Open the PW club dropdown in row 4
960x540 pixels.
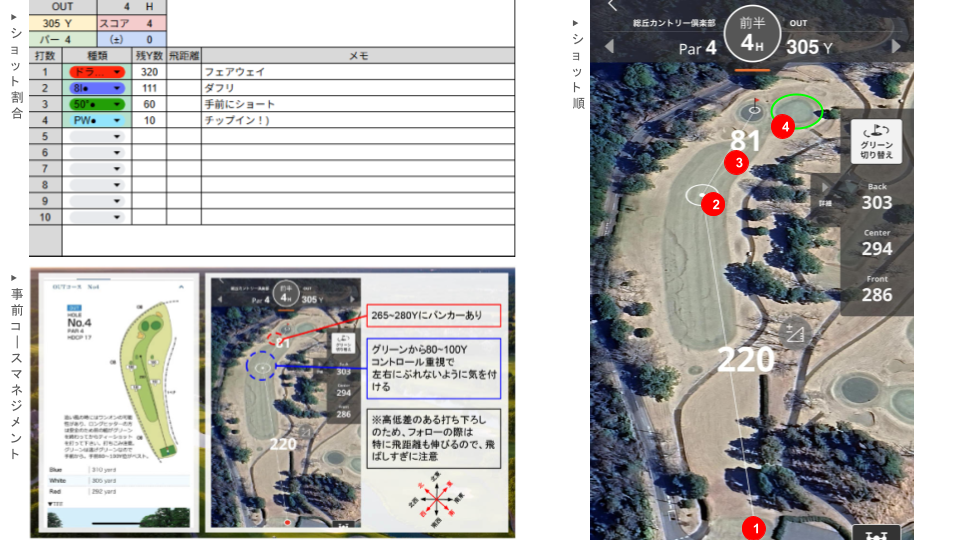tap(117, 120)
